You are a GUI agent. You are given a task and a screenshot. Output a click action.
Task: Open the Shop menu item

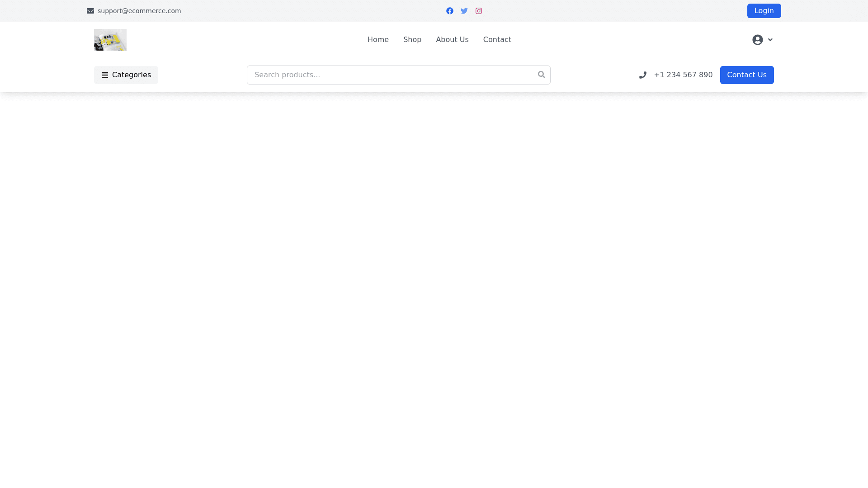click(412, 40)
